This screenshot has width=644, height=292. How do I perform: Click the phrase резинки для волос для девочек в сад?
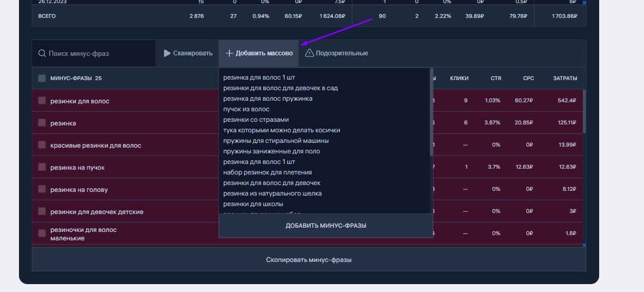tap(281, 88)
